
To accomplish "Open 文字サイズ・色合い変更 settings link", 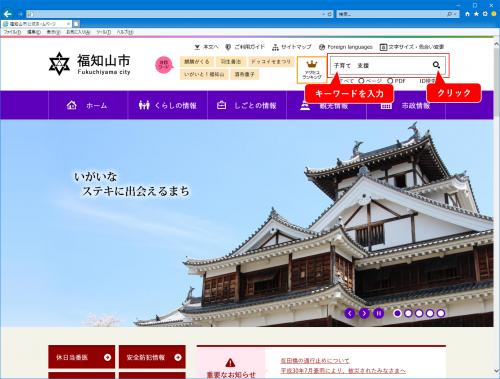I will pos(412,47).
